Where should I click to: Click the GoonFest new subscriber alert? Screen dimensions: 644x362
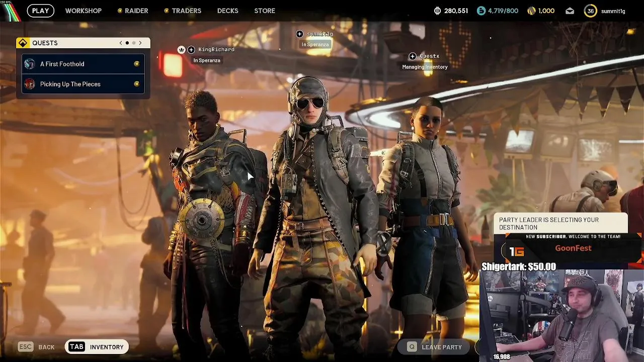[573, 248]
